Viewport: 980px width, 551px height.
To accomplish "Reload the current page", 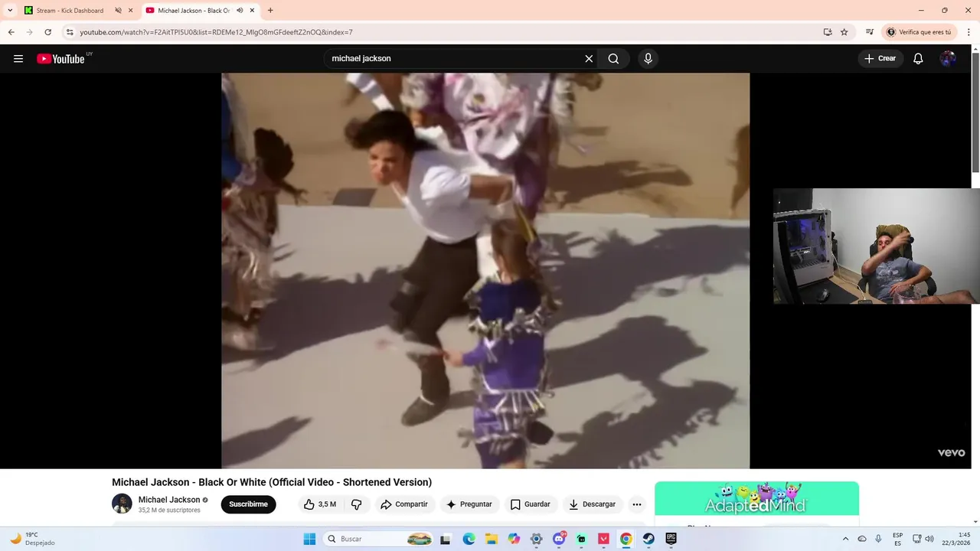I will [x=48, y=32].
